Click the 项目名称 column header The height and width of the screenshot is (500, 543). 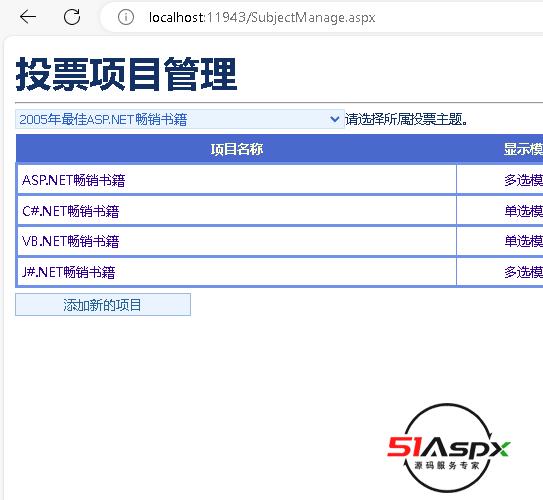click(237, 149)
